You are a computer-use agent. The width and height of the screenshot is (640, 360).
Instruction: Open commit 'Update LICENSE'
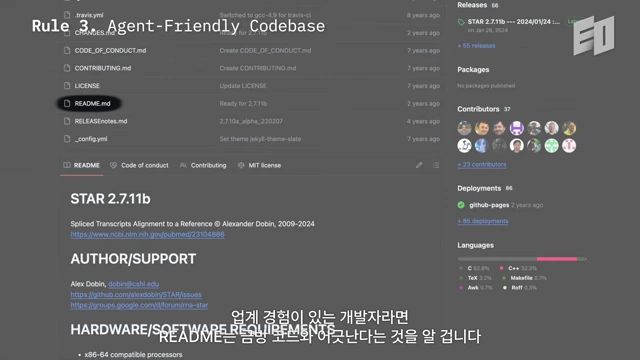[243, 86]
